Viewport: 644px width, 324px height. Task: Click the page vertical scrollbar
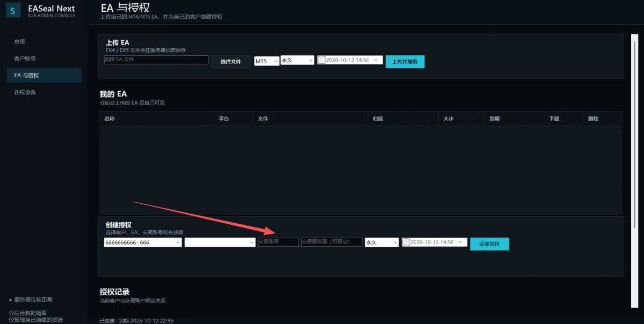(634, 131)
